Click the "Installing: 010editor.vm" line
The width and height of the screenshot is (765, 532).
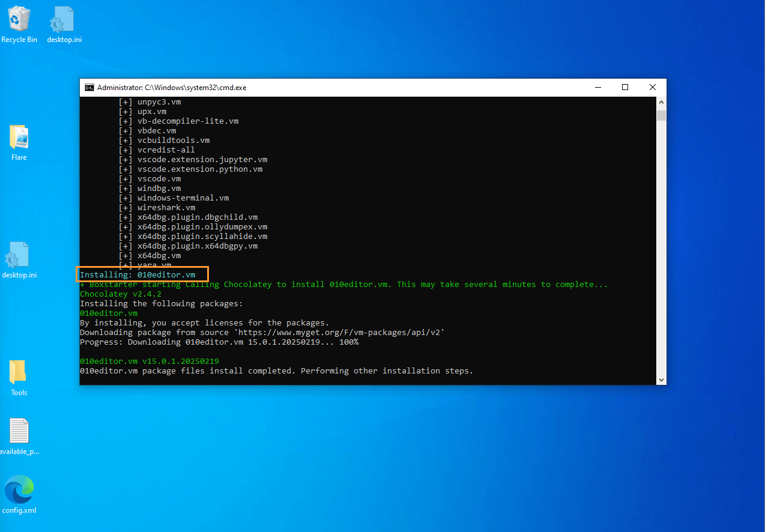click(138, 275)
